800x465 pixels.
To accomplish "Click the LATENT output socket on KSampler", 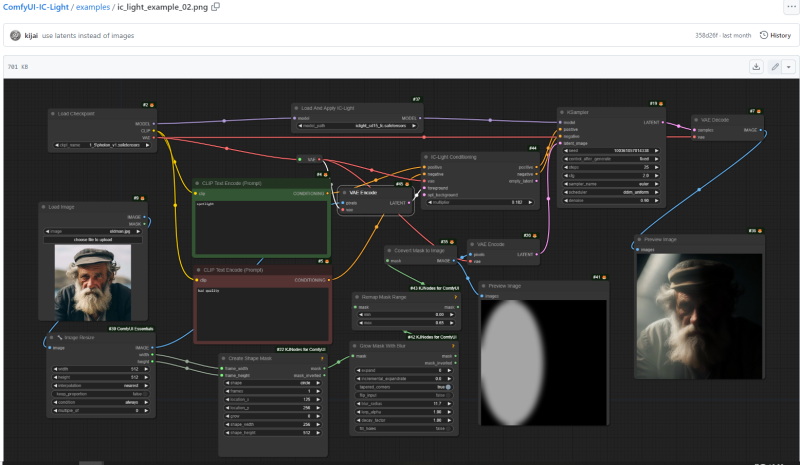I will 663,123.
